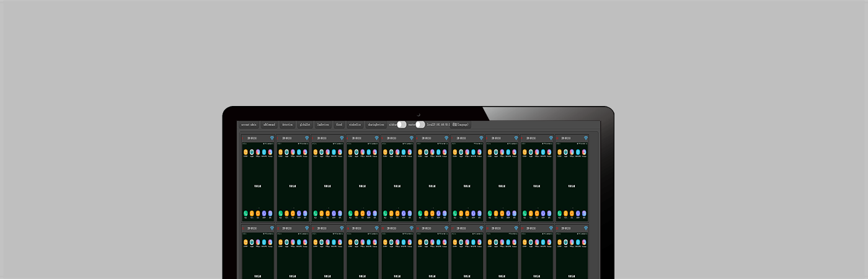
Task: Toggle the master switch
Action: [x=420, y=125]
